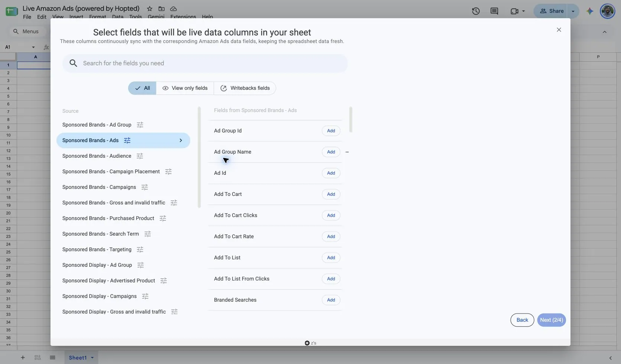Click tune icon for Sponsored Brands - Gross and invalid traffic
Image resolution: width=621 pixels, height=364 pixels.
[174, 203]
